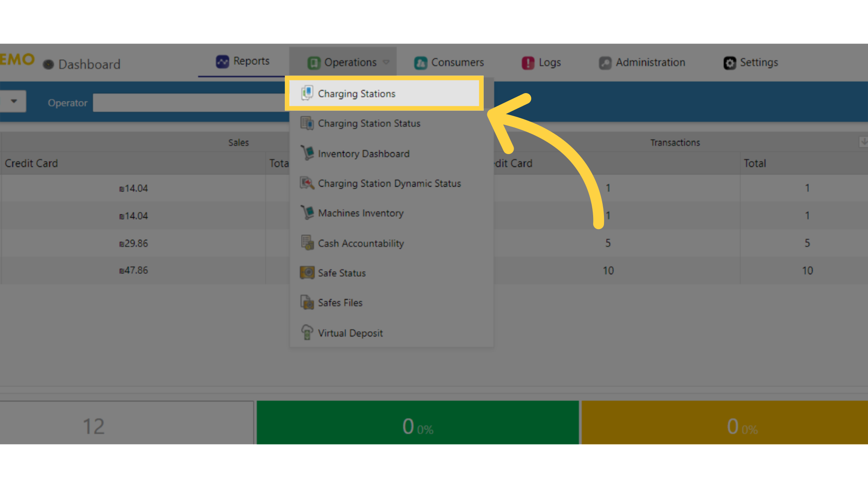Click the Charging Stations menu icon

point(307,93)
